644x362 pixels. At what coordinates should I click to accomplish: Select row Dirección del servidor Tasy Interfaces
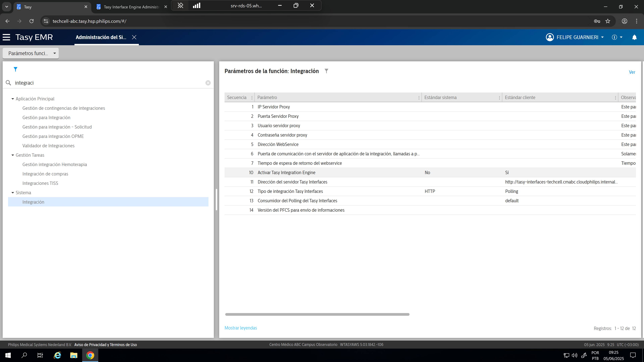(430, 182)
